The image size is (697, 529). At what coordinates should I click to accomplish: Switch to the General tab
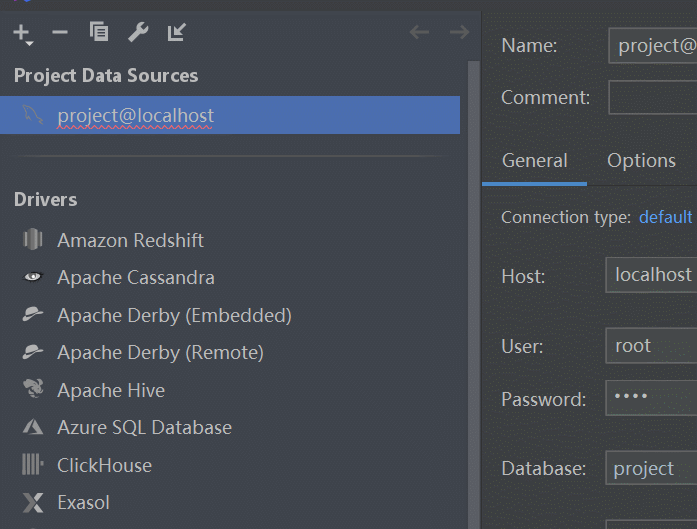coord(534,161)
